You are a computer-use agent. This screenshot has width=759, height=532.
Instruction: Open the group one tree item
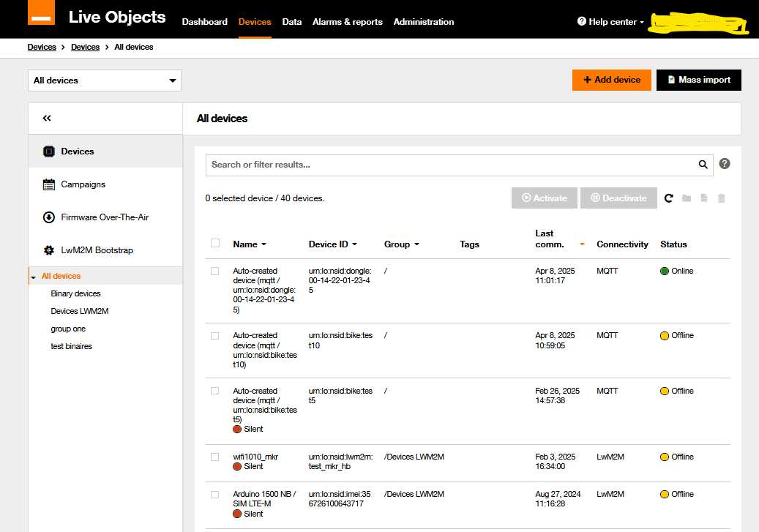[x=68, y=329]
